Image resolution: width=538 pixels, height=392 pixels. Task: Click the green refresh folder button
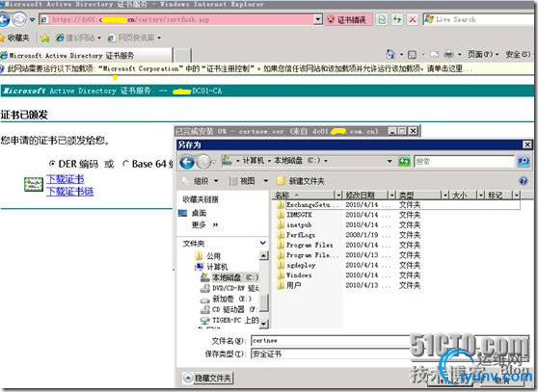(x=404, y=161)
